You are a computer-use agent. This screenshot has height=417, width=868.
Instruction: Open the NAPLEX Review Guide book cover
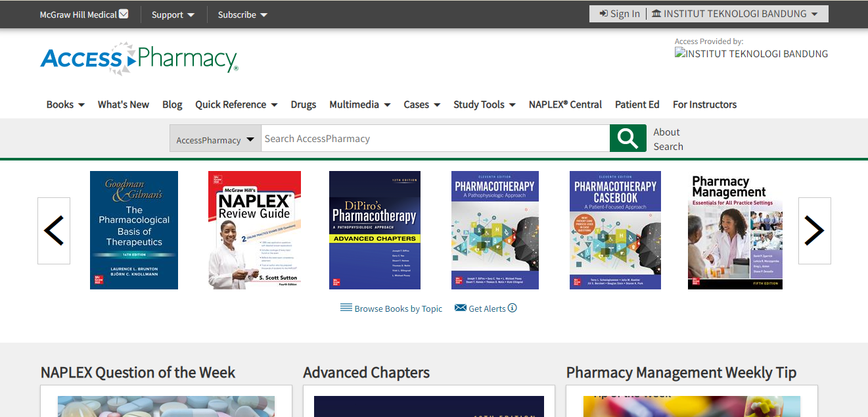click(254, 230)
